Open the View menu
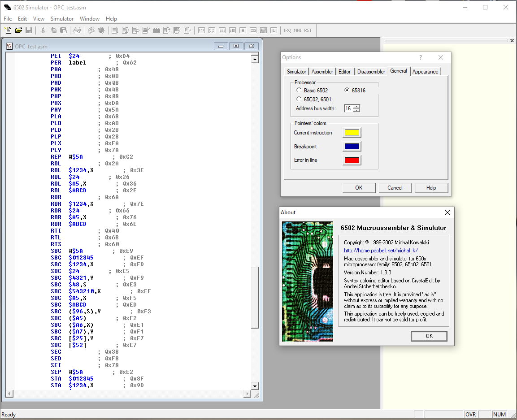This screenshot has width=517, height=420. click(39, 19)
